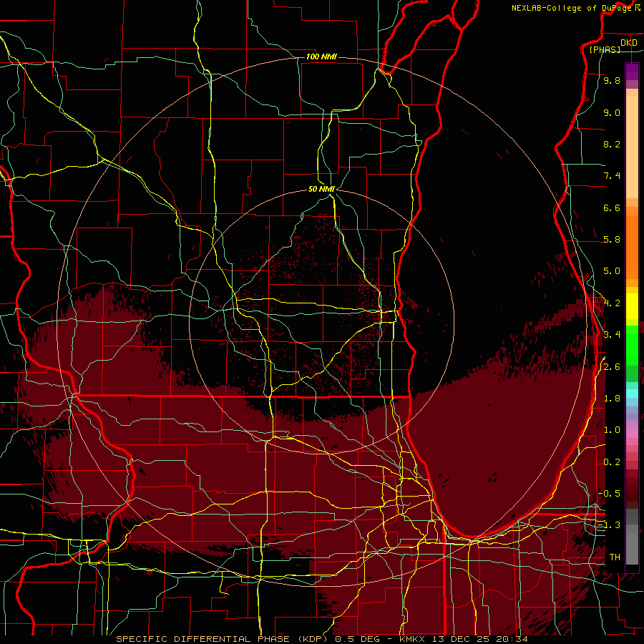This screenshot has height=644, width=644.
Task: Click the TH threshold legend label
Action: coord(615,557)
